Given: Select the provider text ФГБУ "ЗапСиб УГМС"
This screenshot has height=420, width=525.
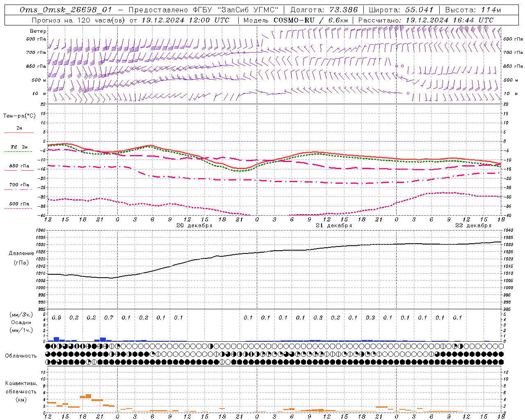Looking at the screenshot, I should [x=236, y=10].
